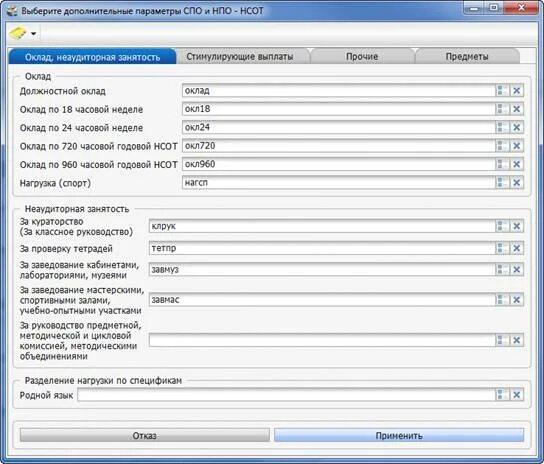The width and height of the screenshot is (544, 464).
Task: Open the list selector for Родной язык
Action: (502, 395)
